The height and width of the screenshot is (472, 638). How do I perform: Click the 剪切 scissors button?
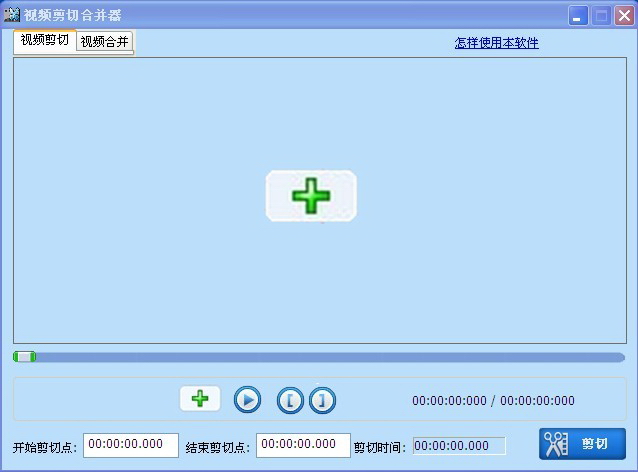[582, 444]
